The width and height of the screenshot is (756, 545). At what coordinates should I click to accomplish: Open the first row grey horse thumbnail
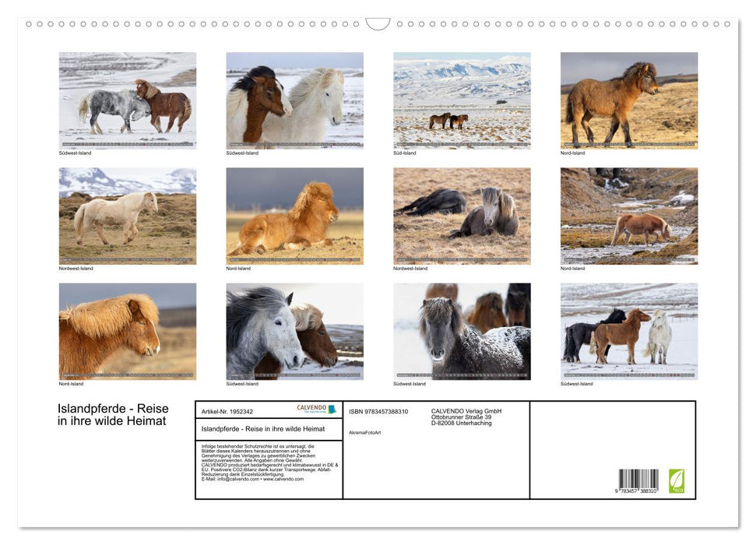(x=127, y=100)
